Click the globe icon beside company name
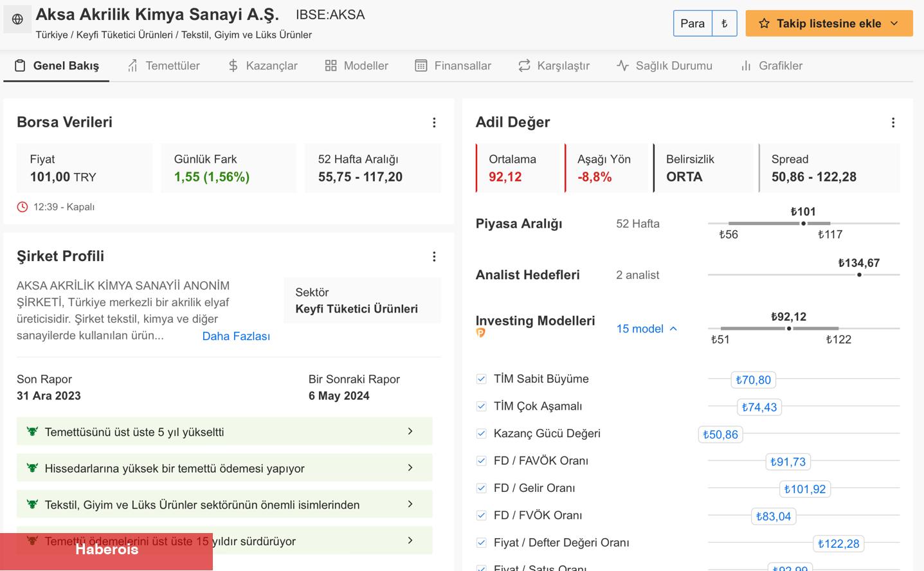 click(17, 19)
